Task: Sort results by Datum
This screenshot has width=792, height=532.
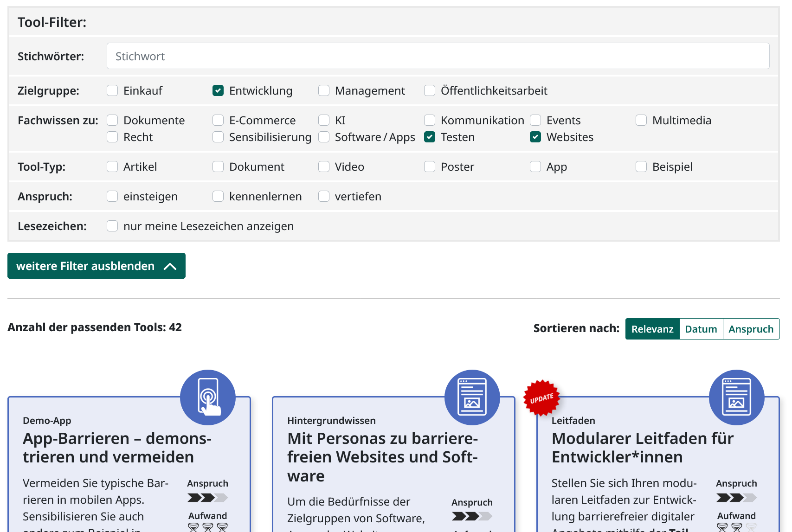Action: tap(701, 329)
